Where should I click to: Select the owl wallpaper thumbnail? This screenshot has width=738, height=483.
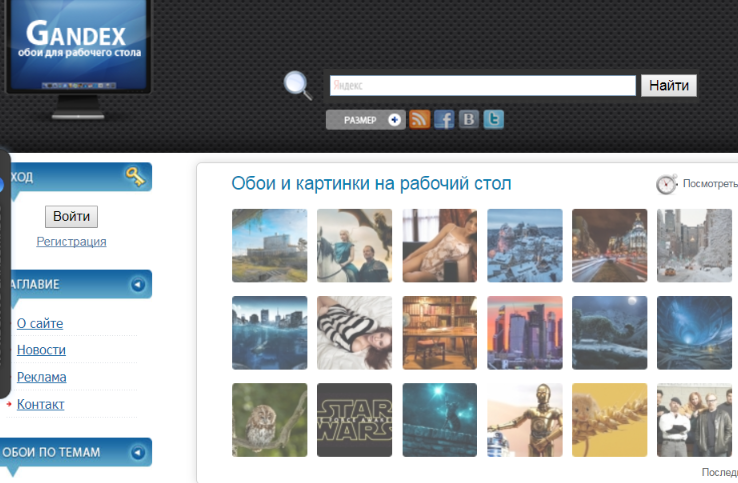269,420
